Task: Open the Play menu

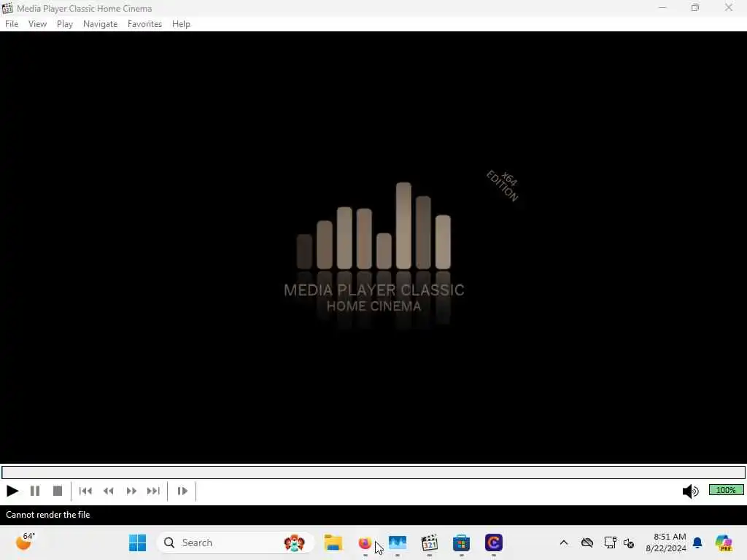Action: pos(65,24)
